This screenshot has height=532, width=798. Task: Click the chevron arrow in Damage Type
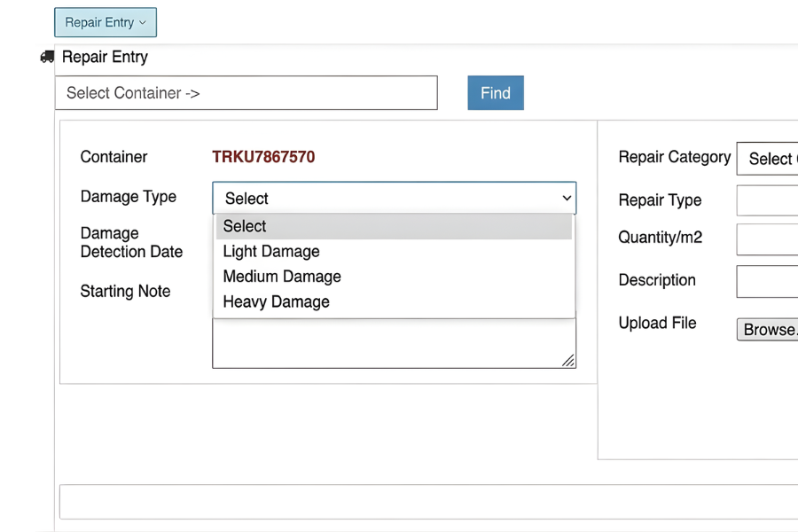pyautogui.click(x=567, y=198)
